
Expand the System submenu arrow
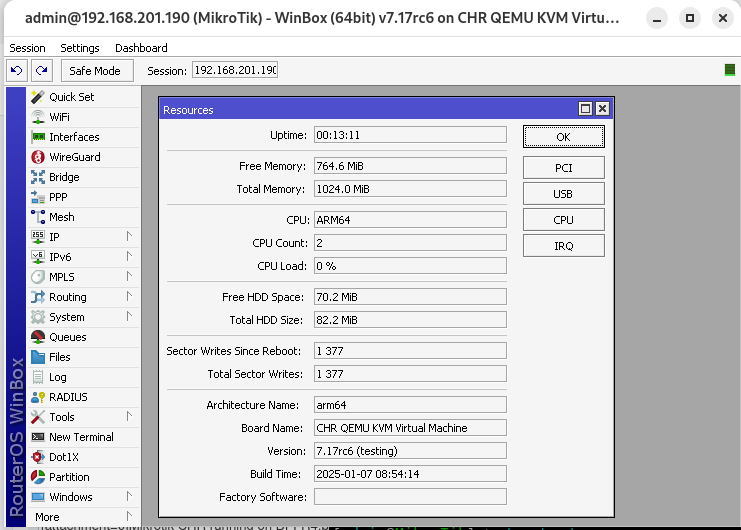(129, 316)
